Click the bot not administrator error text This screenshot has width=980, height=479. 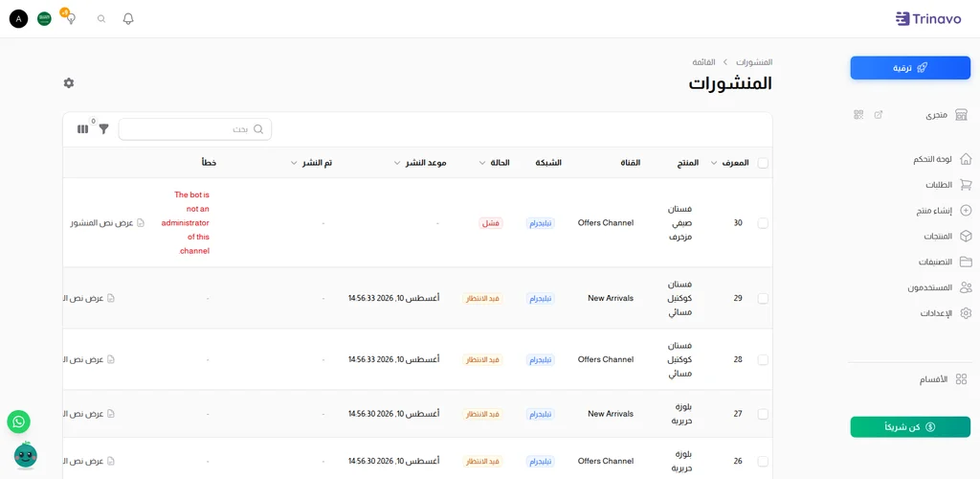coord(185,222)
